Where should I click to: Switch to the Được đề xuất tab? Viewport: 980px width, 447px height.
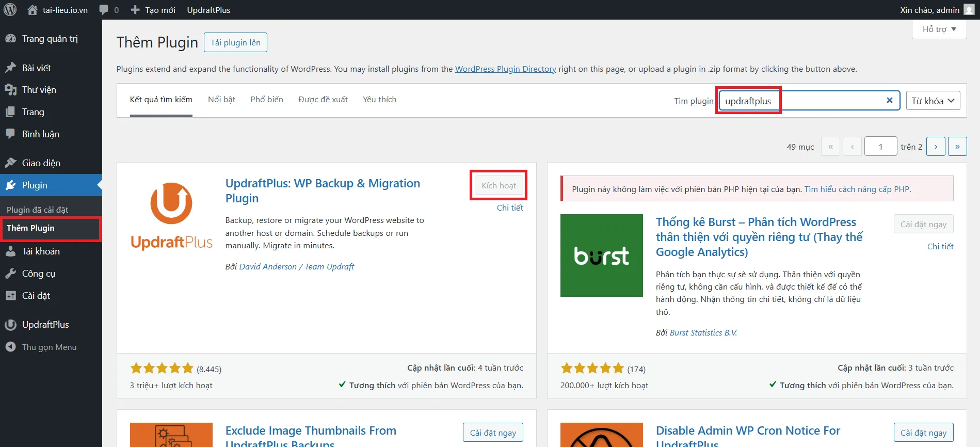[323, 100]
